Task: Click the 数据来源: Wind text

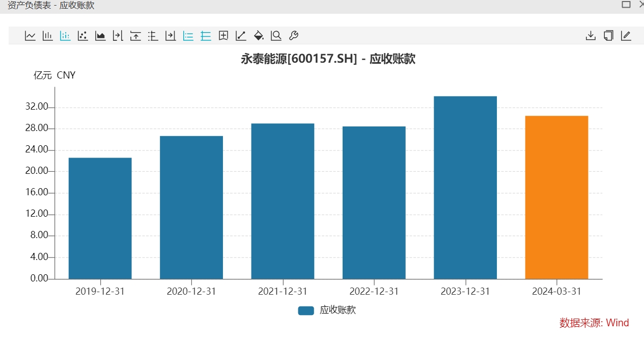Action: 594,323
